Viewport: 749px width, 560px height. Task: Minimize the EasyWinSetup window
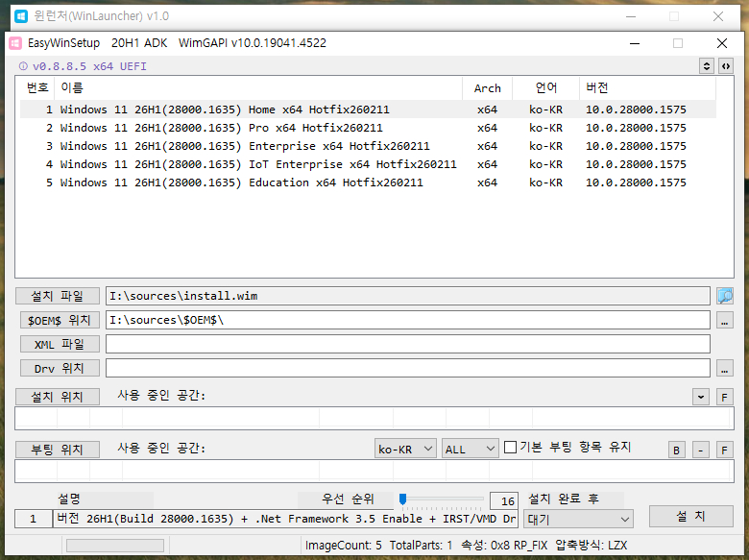[635, 43]
